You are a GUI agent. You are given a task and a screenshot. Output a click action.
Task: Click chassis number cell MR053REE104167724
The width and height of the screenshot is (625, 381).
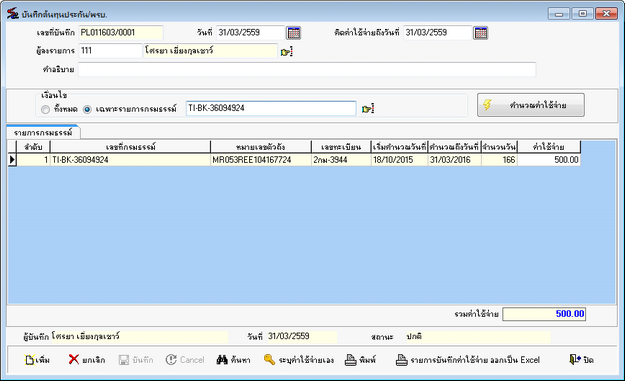coord(261,160)
